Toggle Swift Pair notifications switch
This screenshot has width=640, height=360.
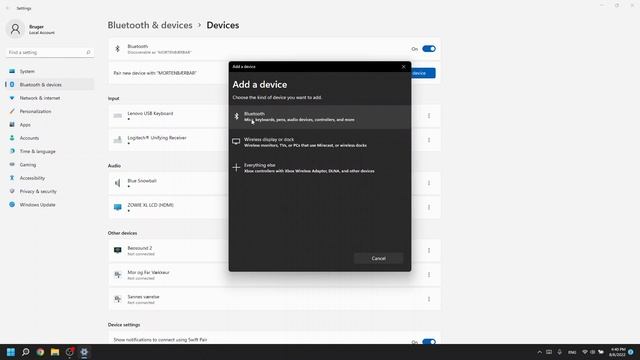(429, 342)
